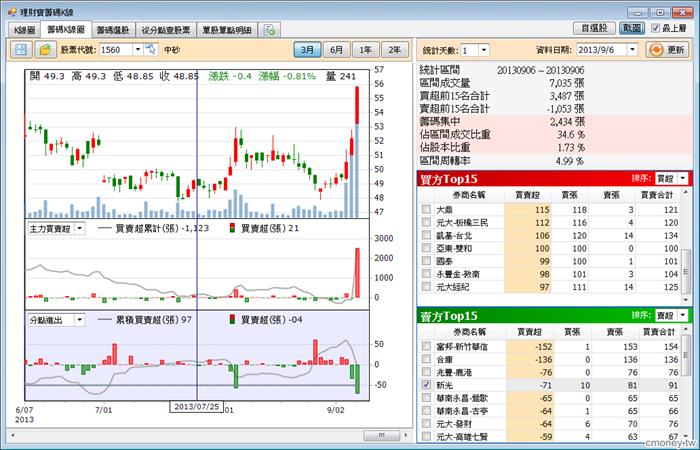The image size is (700, 450).
Task: Check the box for broker 國泰
Action: [x=426, y=261]
